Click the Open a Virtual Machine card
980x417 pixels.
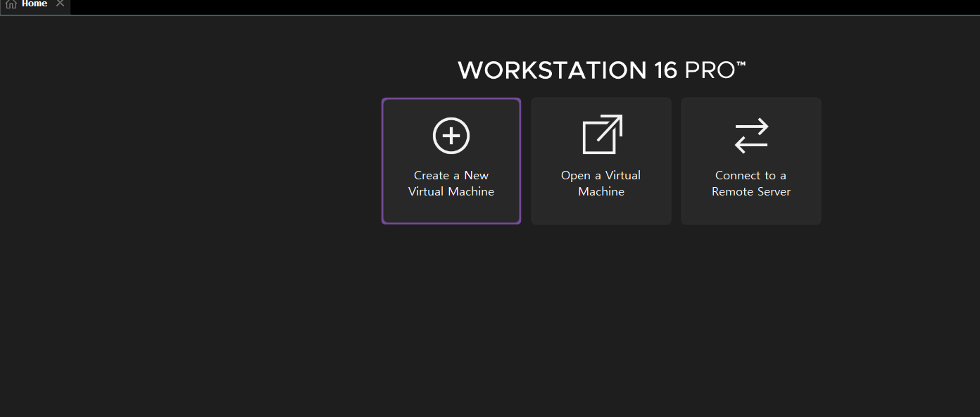(601, 161)
